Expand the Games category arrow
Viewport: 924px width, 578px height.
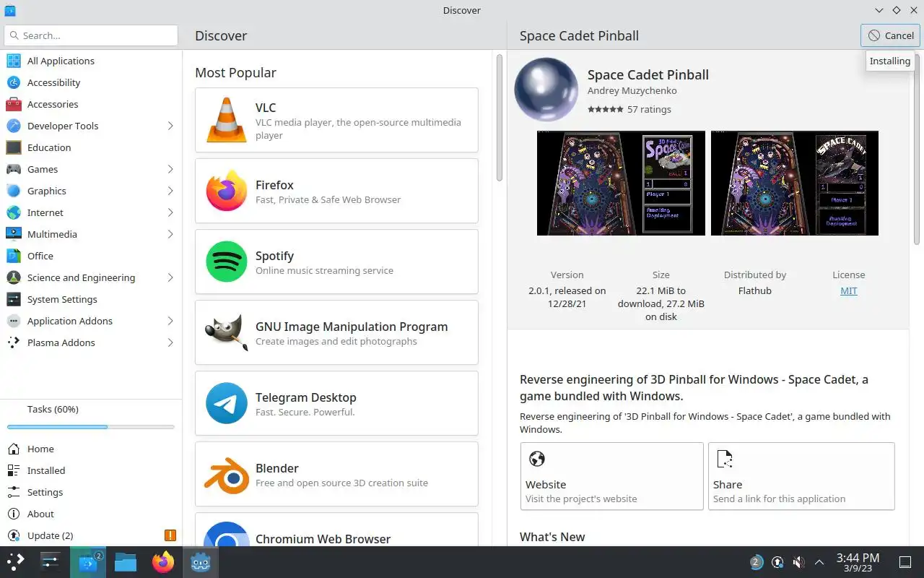[x=170, y=169]
